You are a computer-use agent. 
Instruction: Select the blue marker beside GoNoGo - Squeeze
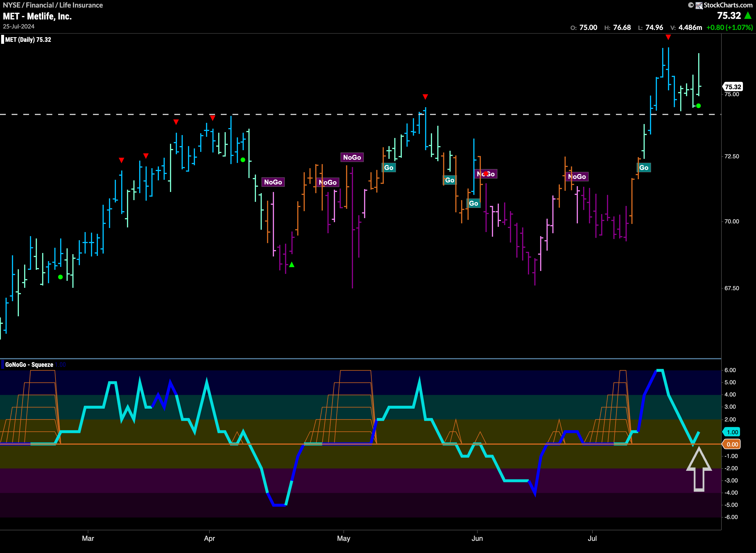pyautogui.click(x=2, y=365)
